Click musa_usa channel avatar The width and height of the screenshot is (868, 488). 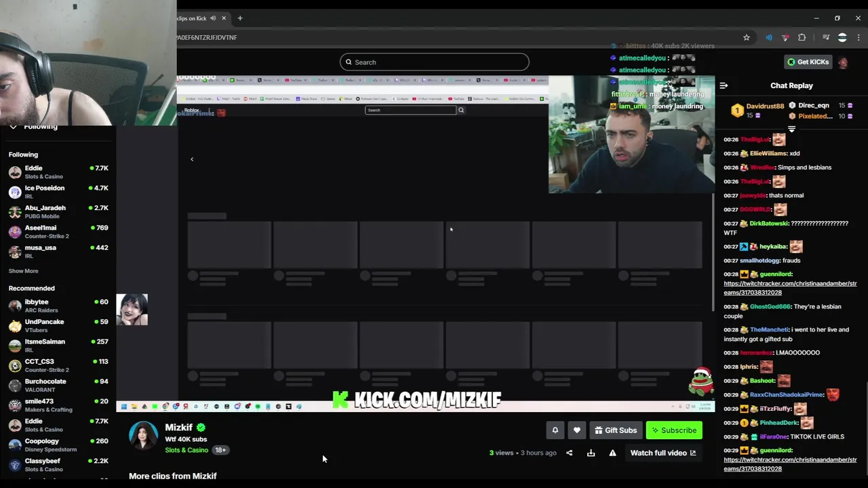[x=15, y=251]
